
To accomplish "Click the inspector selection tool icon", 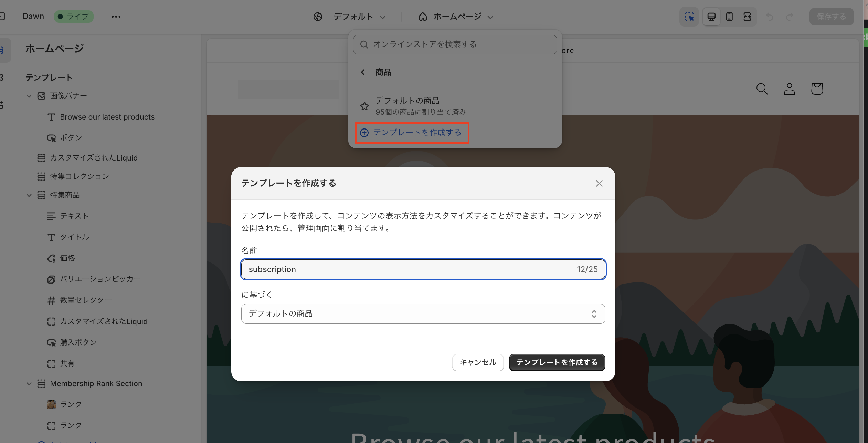I will (x=689, y=17).
